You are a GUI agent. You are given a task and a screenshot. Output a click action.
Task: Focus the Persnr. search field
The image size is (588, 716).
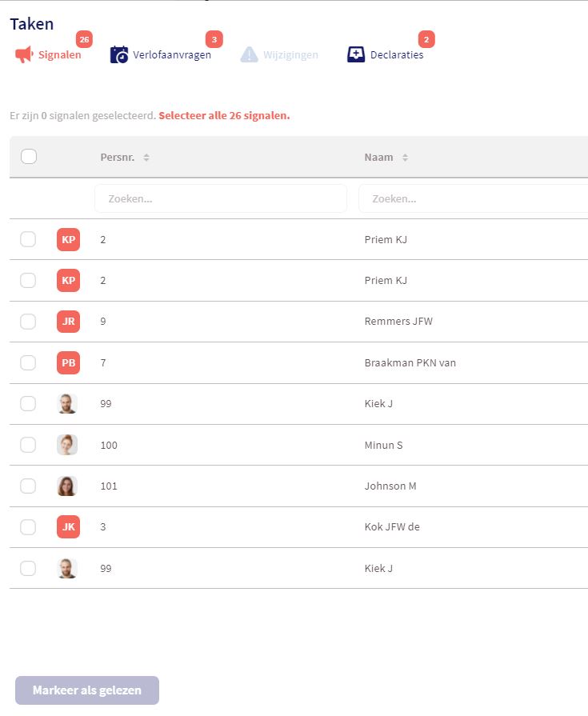(220, 198)
